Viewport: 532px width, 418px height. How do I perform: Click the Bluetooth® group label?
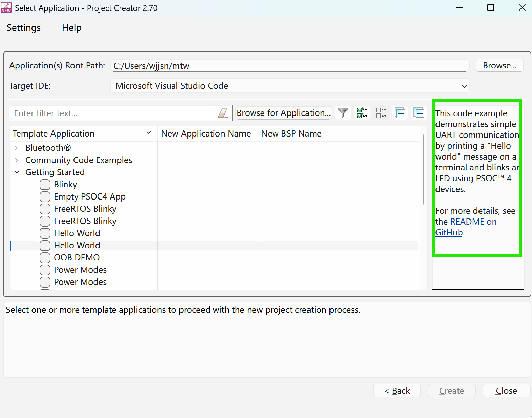[x=48, y=148]
